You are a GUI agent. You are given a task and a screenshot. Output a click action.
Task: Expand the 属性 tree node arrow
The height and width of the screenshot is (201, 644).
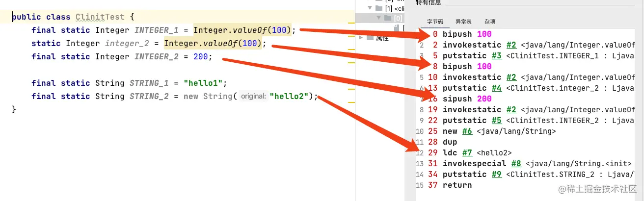pyautogui.click(x=362, y=37)
